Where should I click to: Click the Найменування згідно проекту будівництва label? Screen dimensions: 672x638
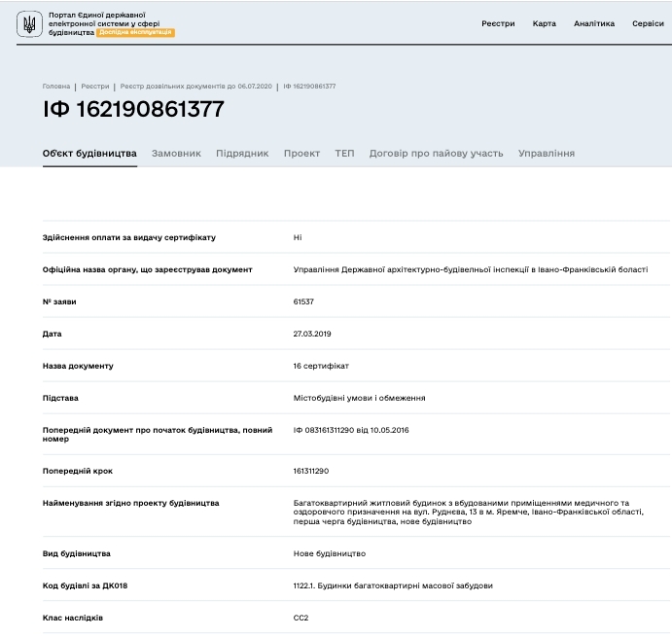click(130, 503)
